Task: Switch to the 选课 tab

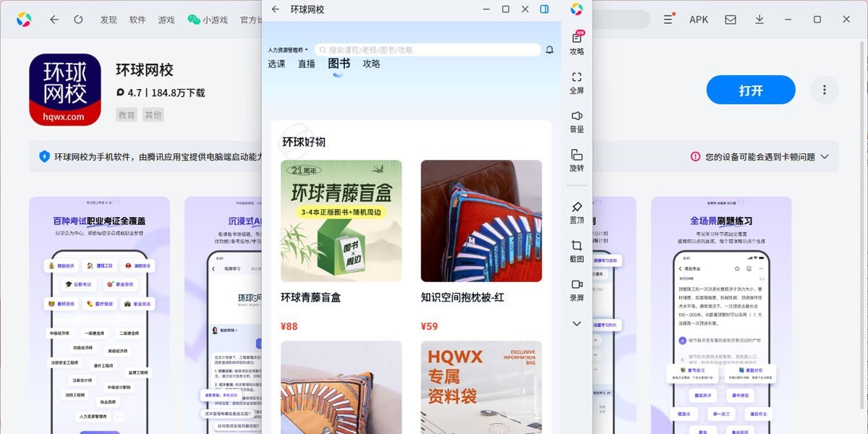Action: click(x=276, y=64)
